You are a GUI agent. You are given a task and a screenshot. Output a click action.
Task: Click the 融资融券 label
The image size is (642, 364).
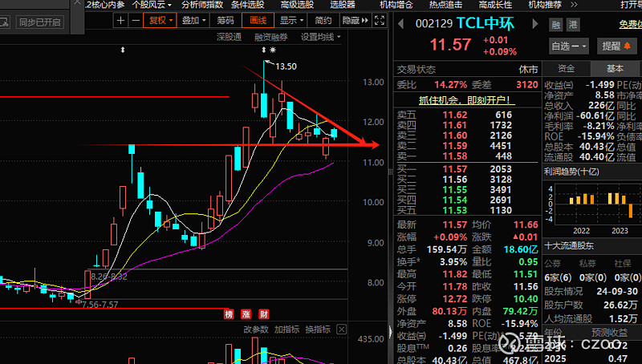pyautogui.click(x=271, y=37)
